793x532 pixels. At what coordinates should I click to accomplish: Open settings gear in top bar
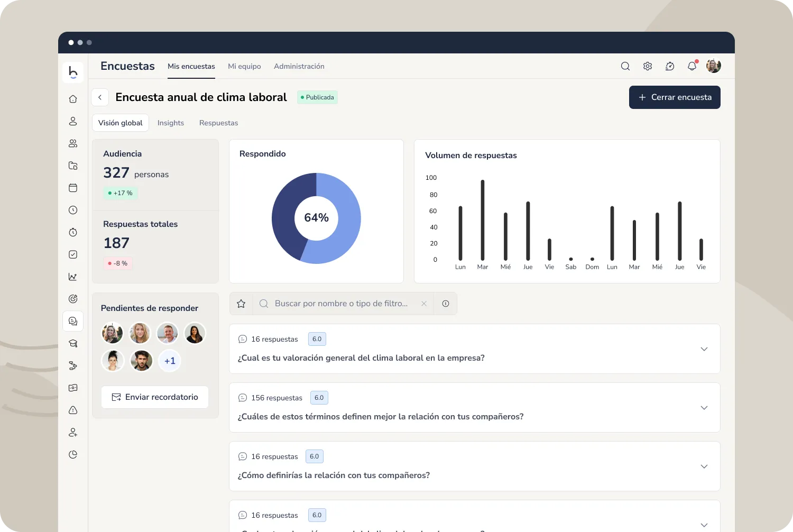pyautogui.click(x=648, y=66)
